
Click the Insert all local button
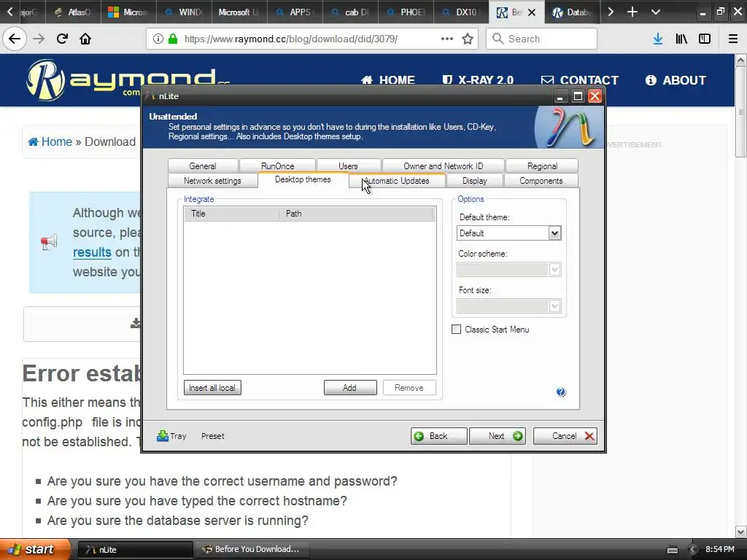coord(212,388)
